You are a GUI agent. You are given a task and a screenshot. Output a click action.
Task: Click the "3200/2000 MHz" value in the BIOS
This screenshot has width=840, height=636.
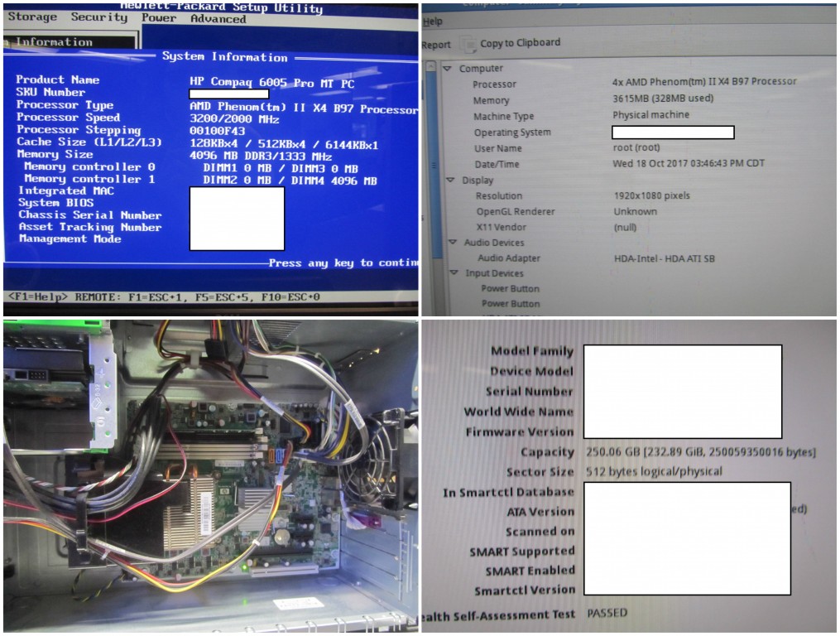(x=234, y=119)
